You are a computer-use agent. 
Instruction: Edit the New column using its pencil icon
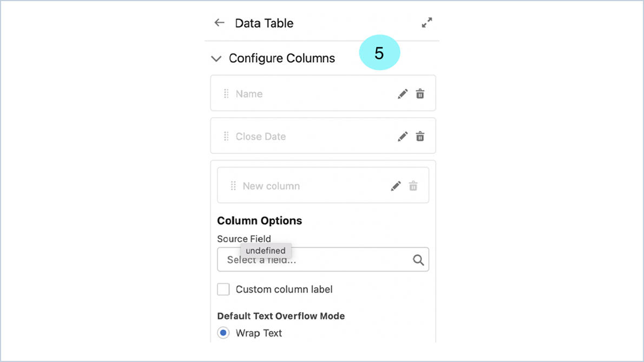coord(396,185)
